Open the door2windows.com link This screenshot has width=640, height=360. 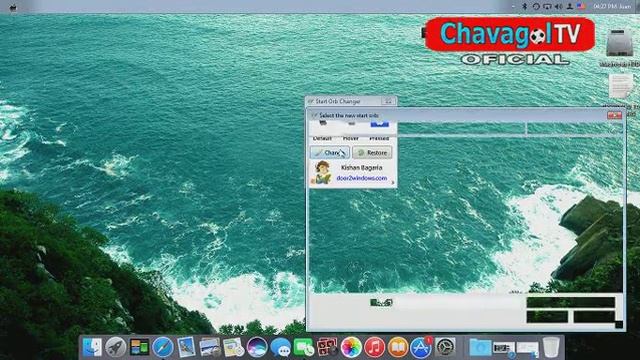pos(362,178)
